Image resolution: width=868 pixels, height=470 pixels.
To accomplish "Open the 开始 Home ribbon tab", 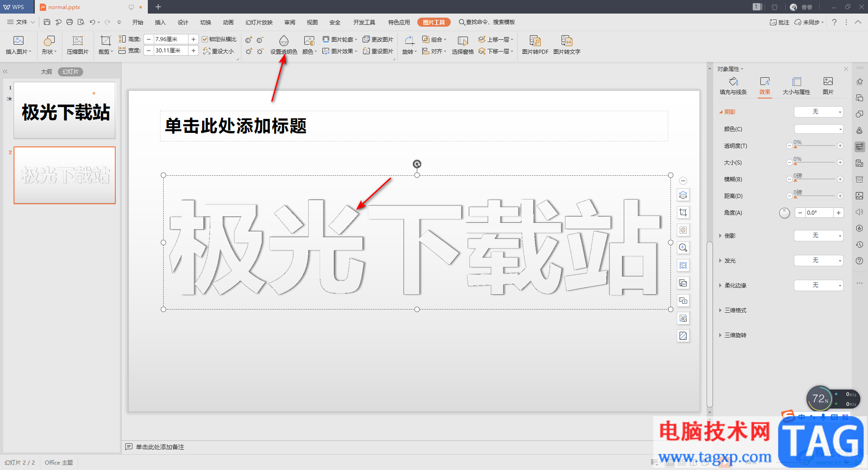I will (x=137, y=22).
